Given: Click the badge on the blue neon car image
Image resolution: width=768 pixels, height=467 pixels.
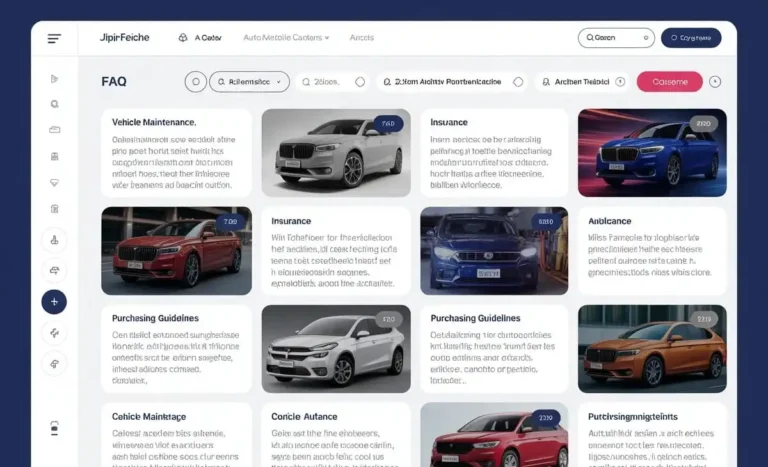Looking at the screenshot, I should point(703,124).
